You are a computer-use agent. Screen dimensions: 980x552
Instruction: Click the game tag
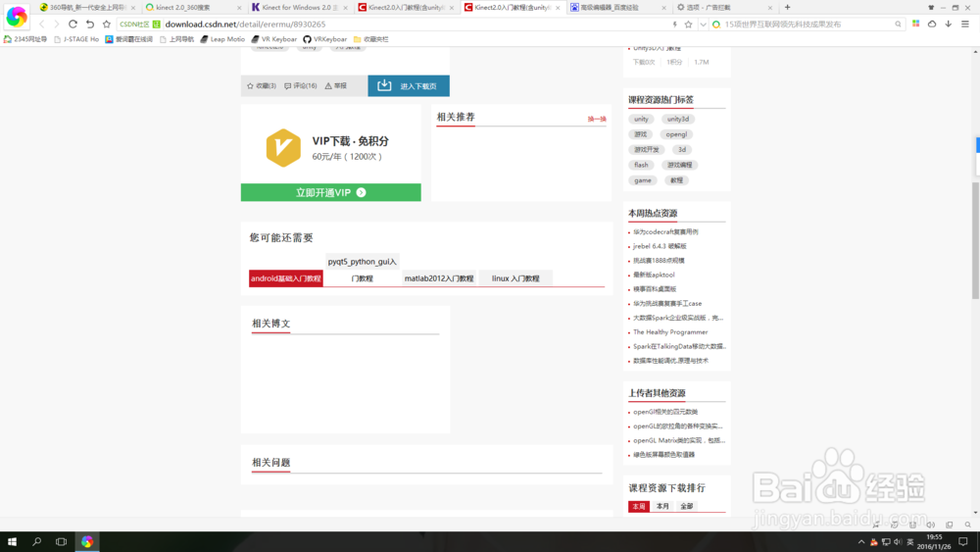tap(643, 180)
